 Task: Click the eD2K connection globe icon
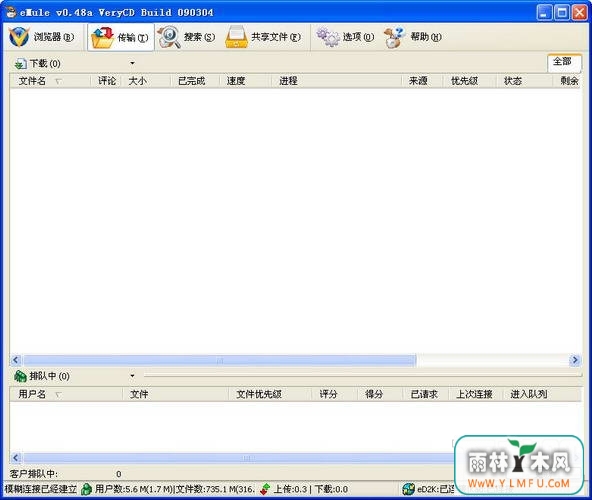409,489
